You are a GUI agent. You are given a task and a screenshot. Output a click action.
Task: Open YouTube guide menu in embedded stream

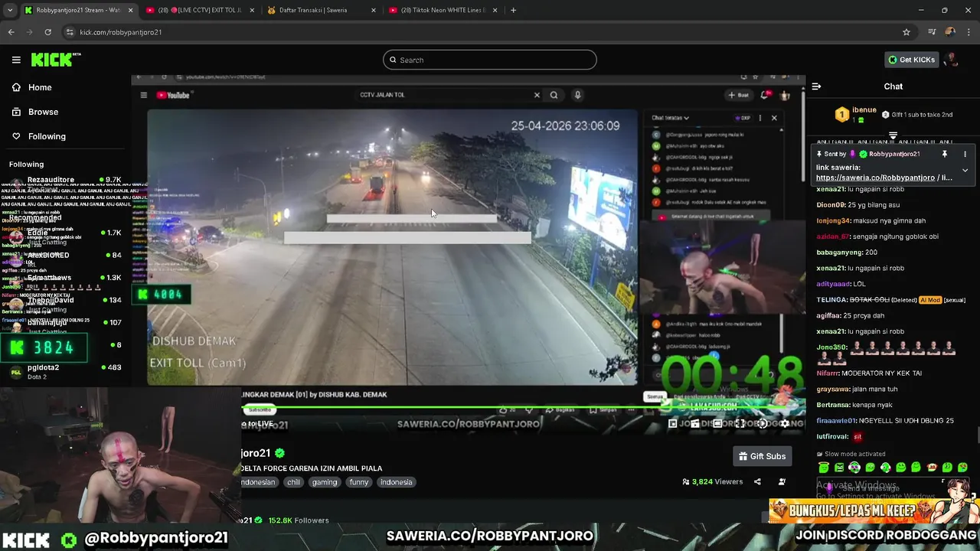143,95
